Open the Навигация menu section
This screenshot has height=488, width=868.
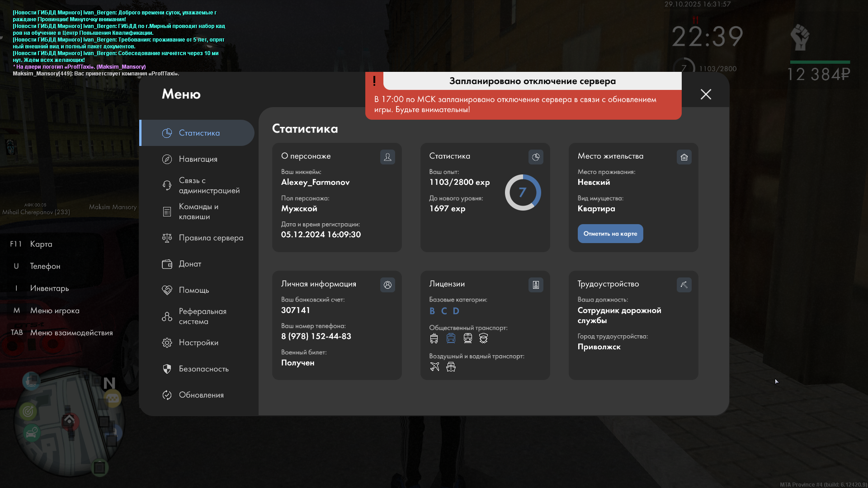(198, 159)
